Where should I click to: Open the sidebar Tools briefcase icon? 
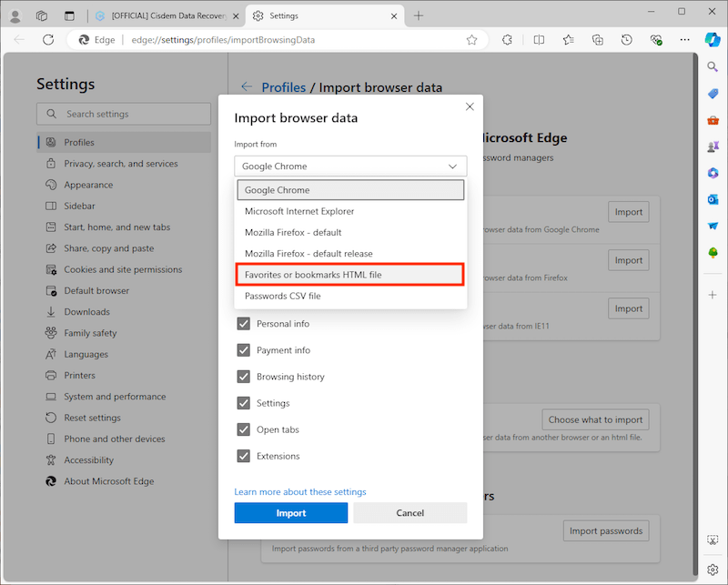click(x=713, y=121)
